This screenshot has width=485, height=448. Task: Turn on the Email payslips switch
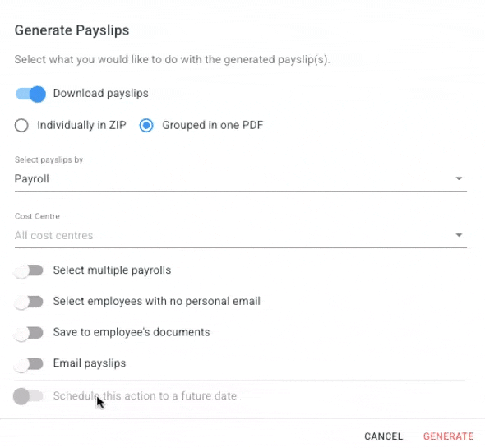coord(29,364)
